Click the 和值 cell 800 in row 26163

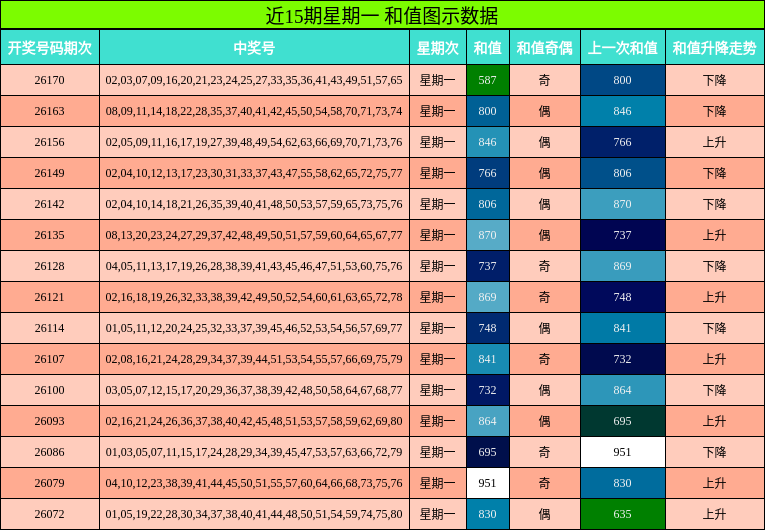pyautogui.click(x=488, y=111)
